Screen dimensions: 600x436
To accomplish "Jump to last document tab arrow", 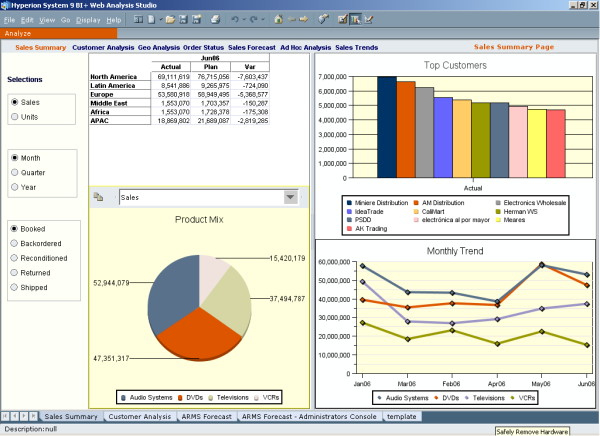I will (x=33, y=416).
